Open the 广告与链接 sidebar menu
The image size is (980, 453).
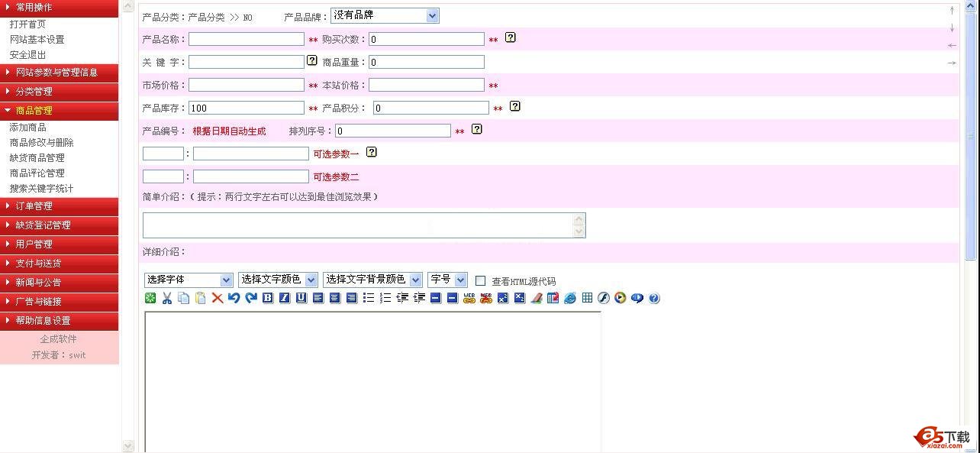tap(59, 302)
